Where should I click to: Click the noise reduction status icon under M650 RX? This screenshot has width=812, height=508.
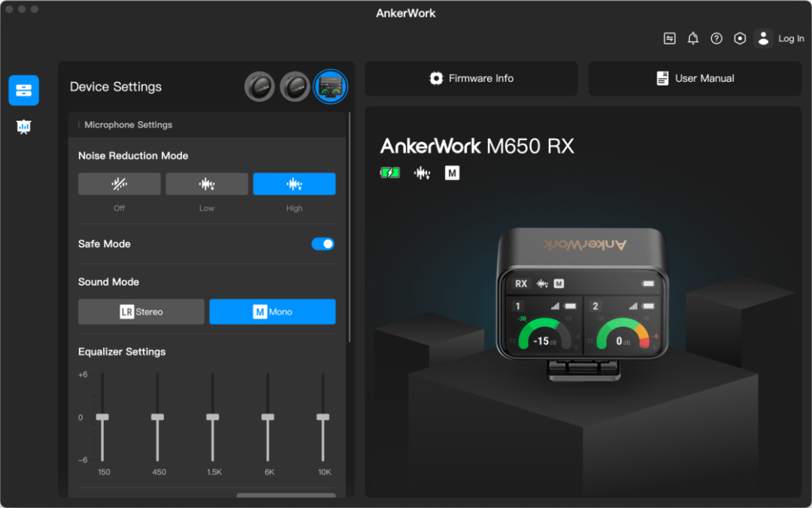pos(422,173)
